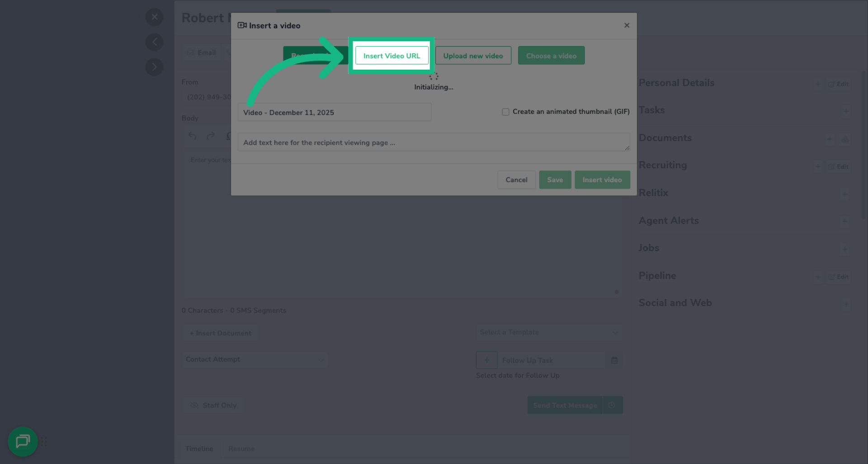This screenshot has height=464, width=868.
Task: Open the scheduling clock beside Send Text Message
Action: pyautogui.click(x=613, y=405)
